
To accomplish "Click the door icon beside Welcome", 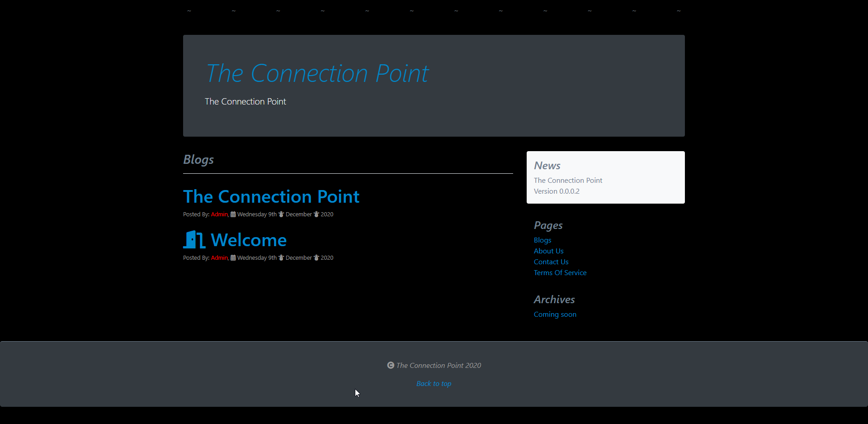I will click(194, 239).
